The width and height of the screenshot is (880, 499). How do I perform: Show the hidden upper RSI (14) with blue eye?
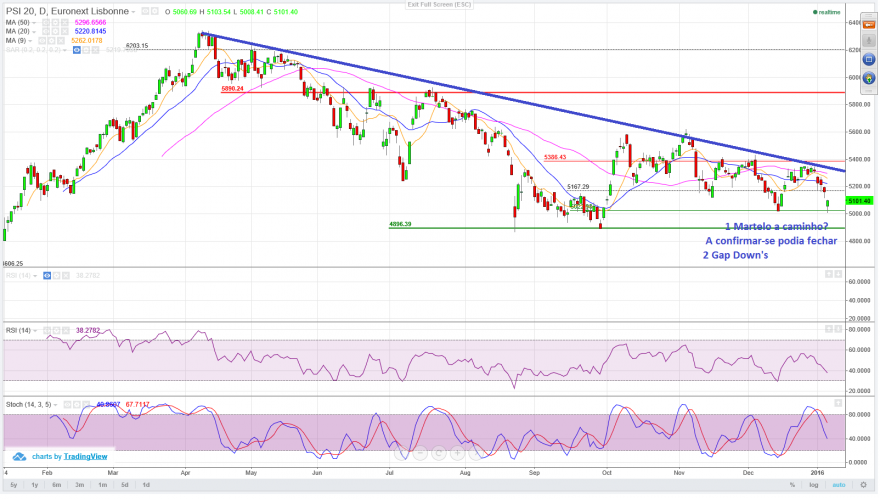pos(47,276)
